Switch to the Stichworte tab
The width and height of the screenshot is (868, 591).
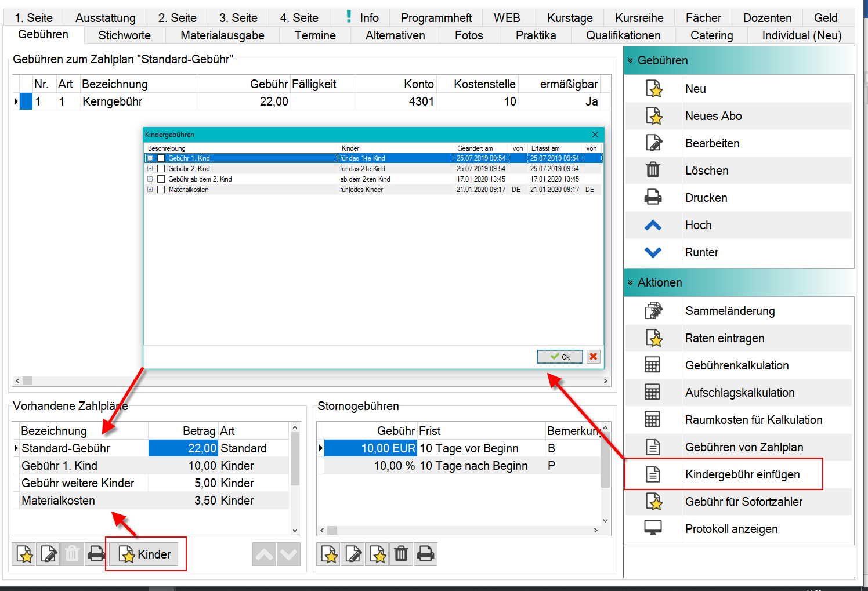[x=125, y=35]
